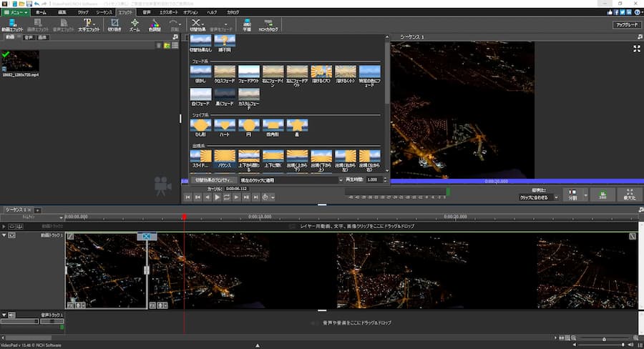Toggle the 360 preview mode button
The width and height of the screenshot is (644, 349).
point(602,194)
